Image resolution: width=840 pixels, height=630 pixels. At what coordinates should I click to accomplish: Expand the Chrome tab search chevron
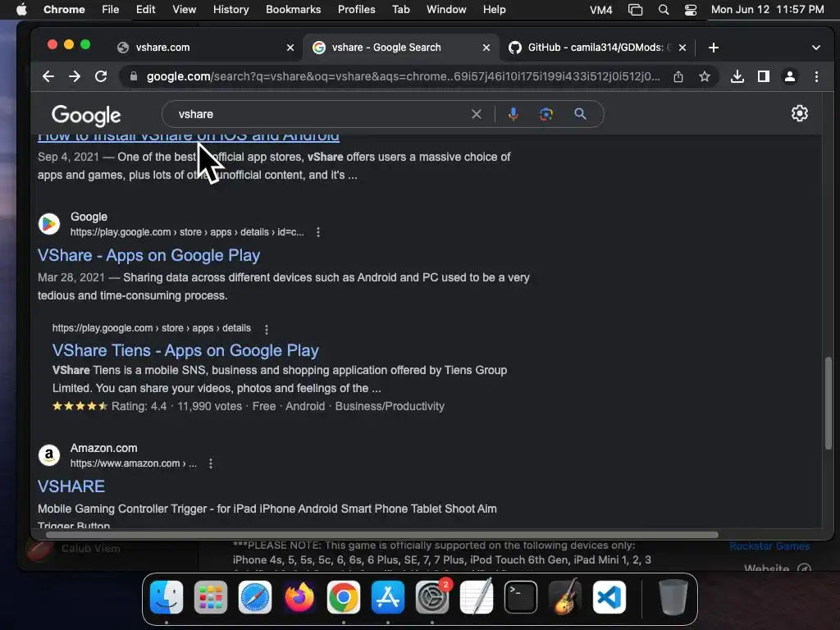815,48
